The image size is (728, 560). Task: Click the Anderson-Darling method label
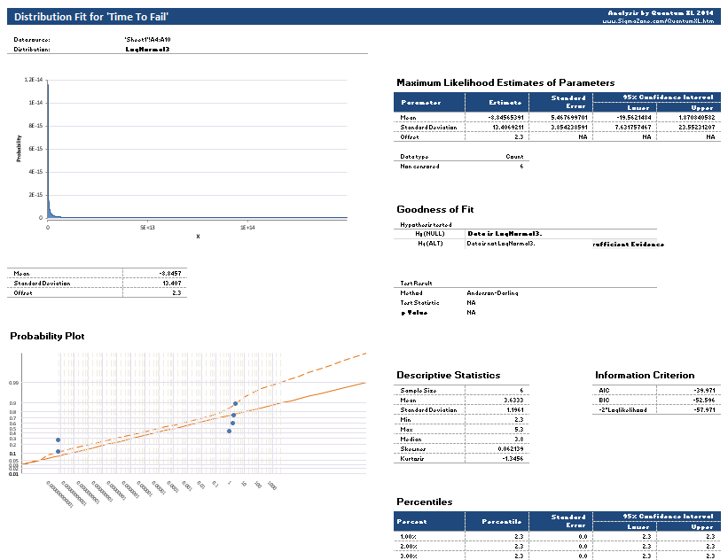(491, 292)
